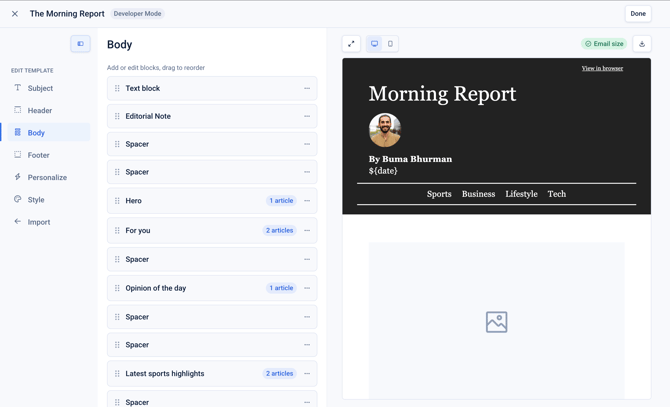
Task: Grab the Editorial Note drag handle
Action: coord(117,116)
